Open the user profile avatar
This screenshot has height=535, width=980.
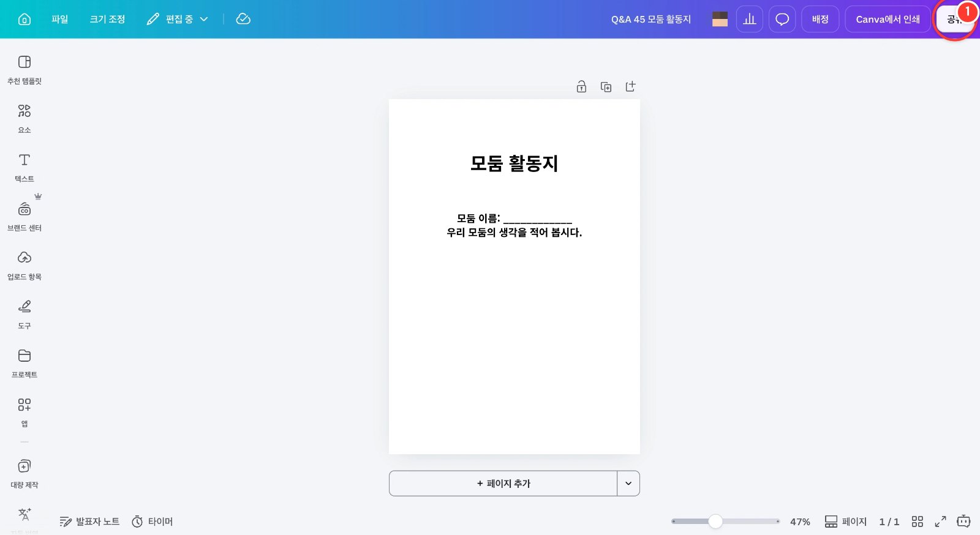pos(720,19)
